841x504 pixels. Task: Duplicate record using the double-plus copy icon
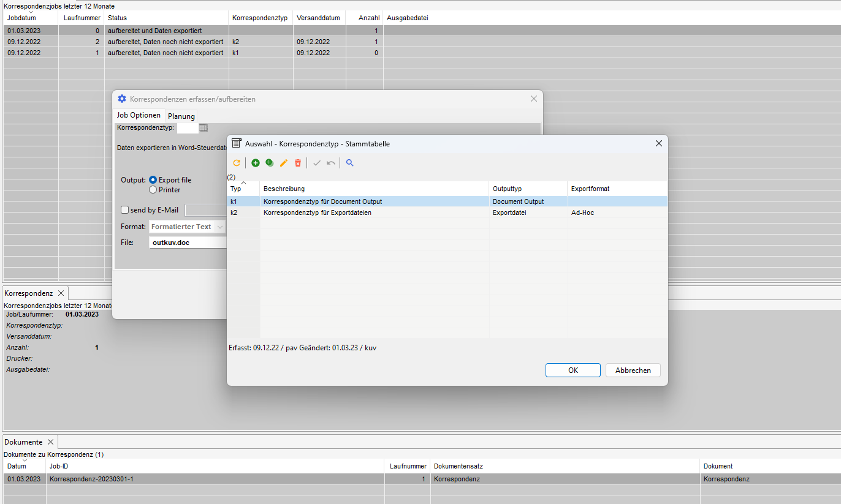point(270,163)
